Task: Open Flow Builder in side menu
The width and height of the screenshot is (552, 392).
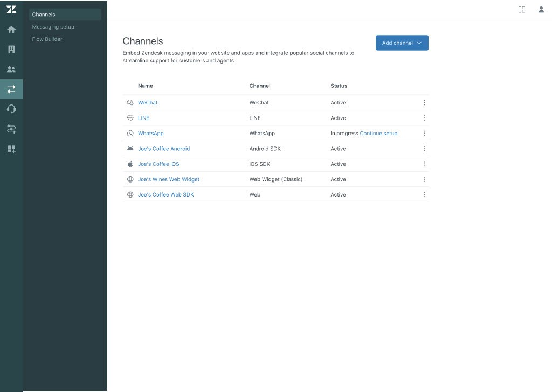Action: tap(47, 39)
